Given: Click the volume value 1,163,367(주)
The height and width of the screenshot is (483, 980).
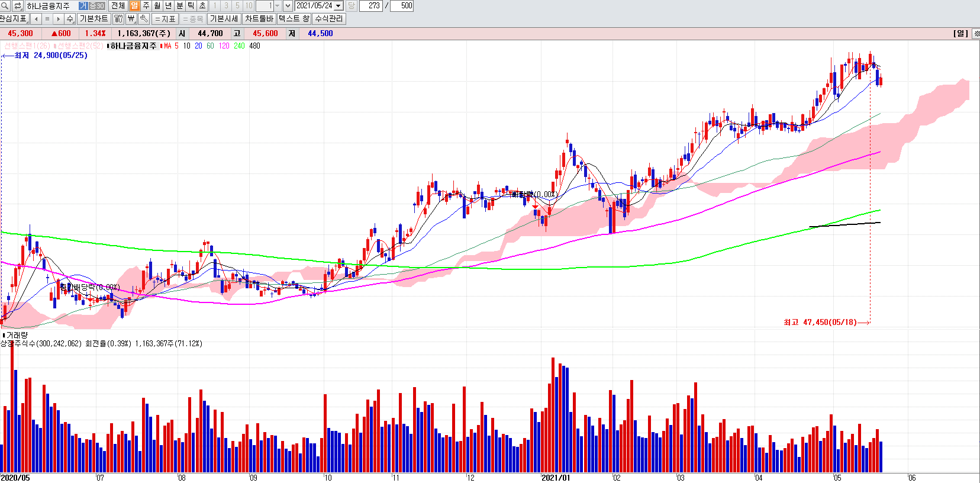Looking at the screenshot, I should tap(144, 34).
